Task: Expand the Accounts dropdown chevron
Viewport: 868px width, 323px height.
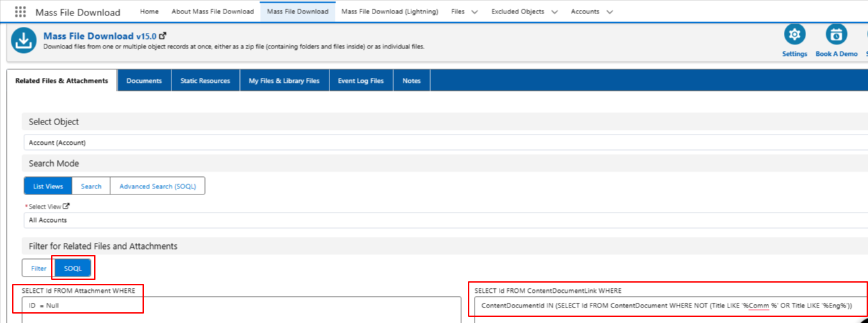Action: click(x=609, y=12)
